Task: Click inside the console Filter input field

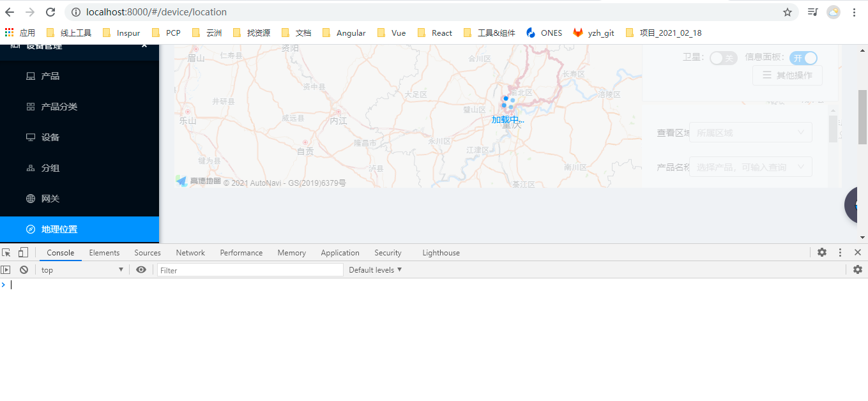Action: [249, 269]
